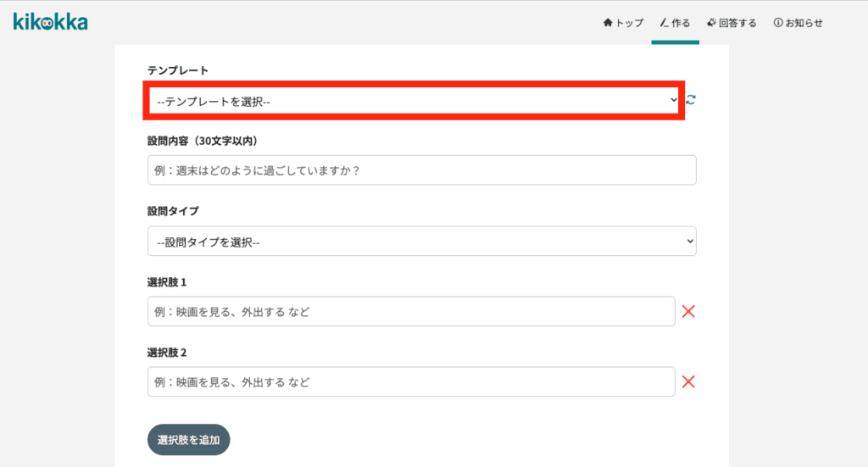The height and width of the screenshot is (467, 868).
Task: Open the 回答する nav item
Action: [x=732, y=23]
